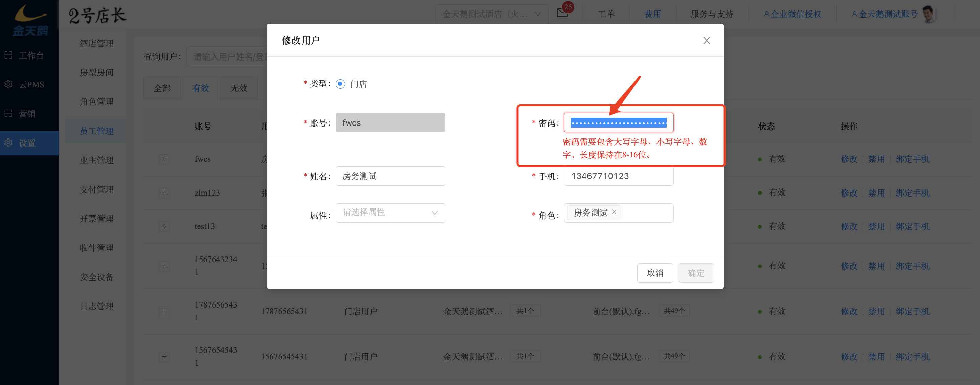Open 云PMS in the left sidebar
This screenshot has height=385, width=980.
click(29, 85)
